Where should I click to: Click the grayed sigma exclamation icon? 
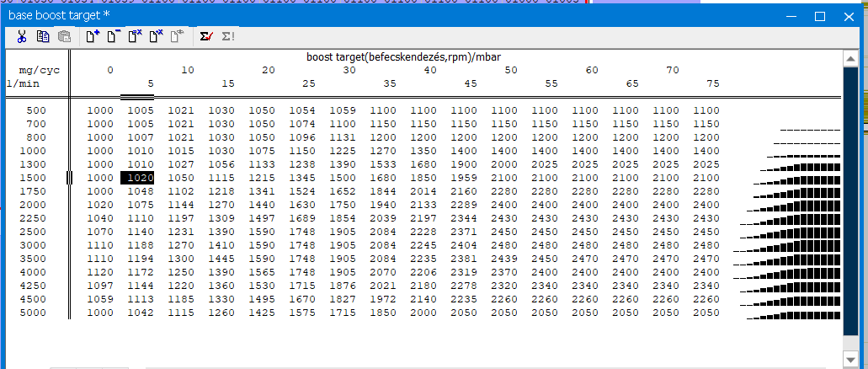(227, 36)
